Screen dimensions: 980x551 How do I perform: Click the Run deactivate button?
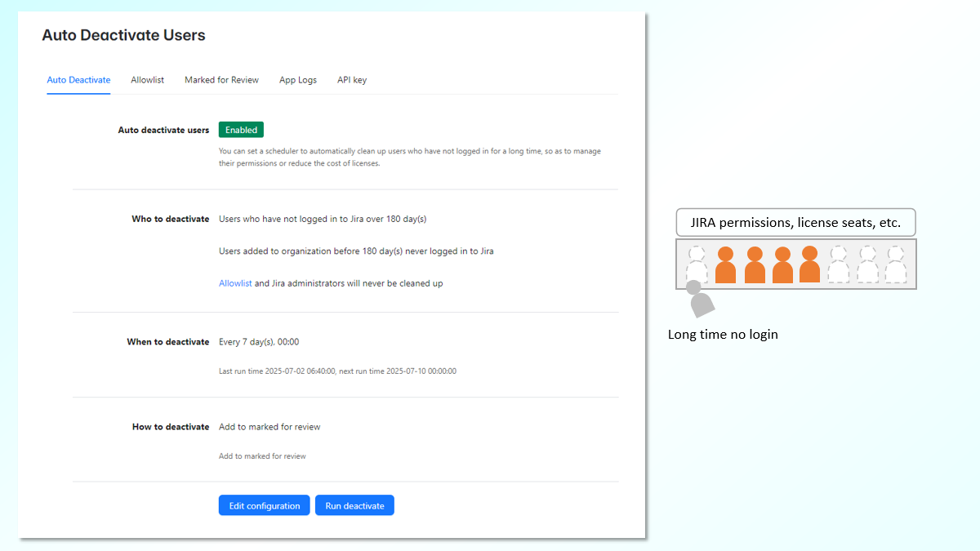(x=354, y=504)
